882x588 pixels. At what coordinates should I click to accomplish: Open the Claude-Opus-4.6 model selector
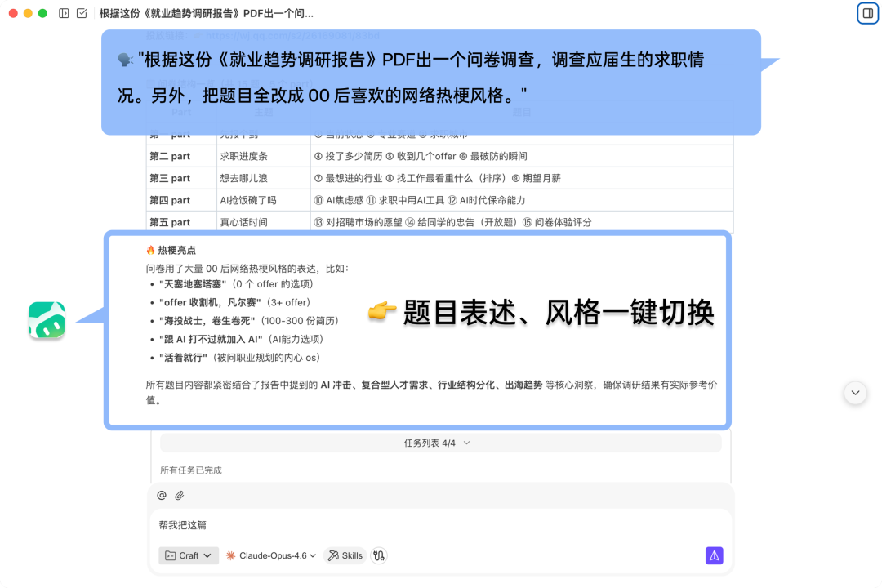coord(271,555)
